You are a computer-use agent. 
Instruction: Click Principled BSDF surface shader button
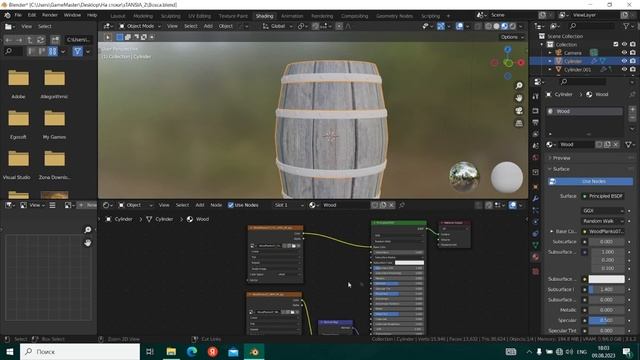[x=603, y=196]
